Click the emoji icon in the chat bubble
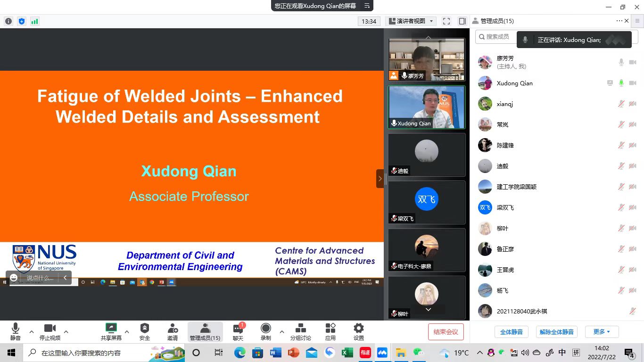The width and height of the screenshot is (644, 362). pyautogui.click(x=14, y=278)
